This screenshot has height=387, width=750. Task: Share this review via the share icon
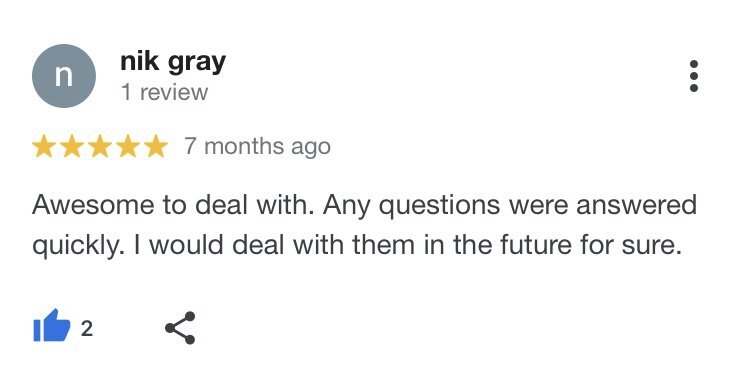coord(180,328)
